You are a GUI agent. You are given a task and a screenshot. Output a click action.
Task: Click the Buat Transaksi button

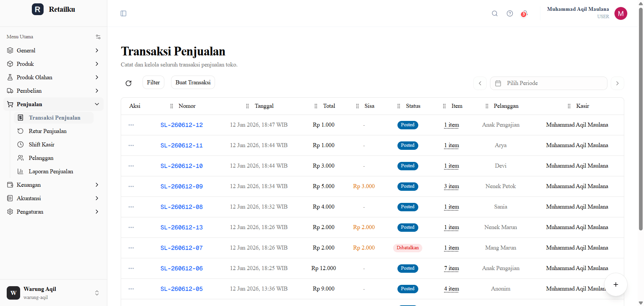pyautogui.click(x=193, y=82)
